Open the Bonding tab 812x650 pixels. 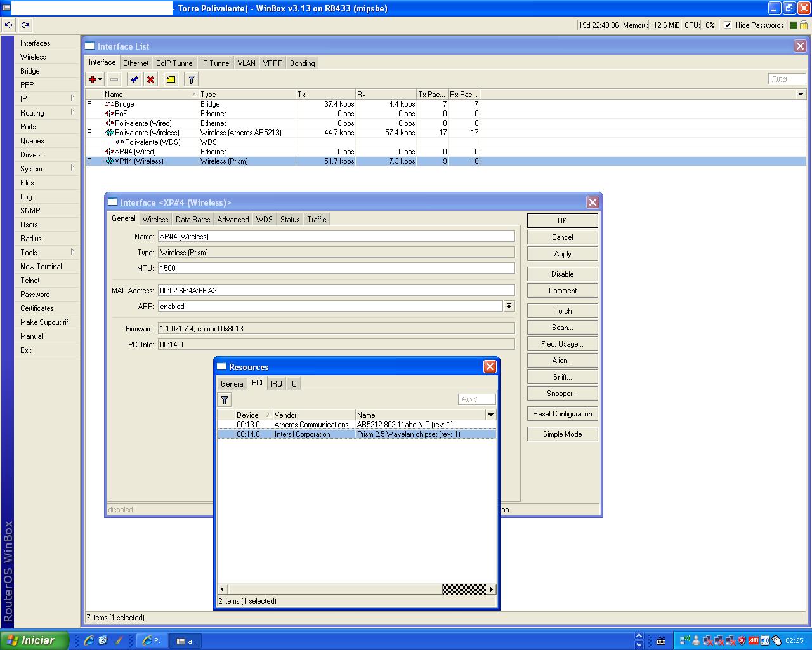pos(303,63)
